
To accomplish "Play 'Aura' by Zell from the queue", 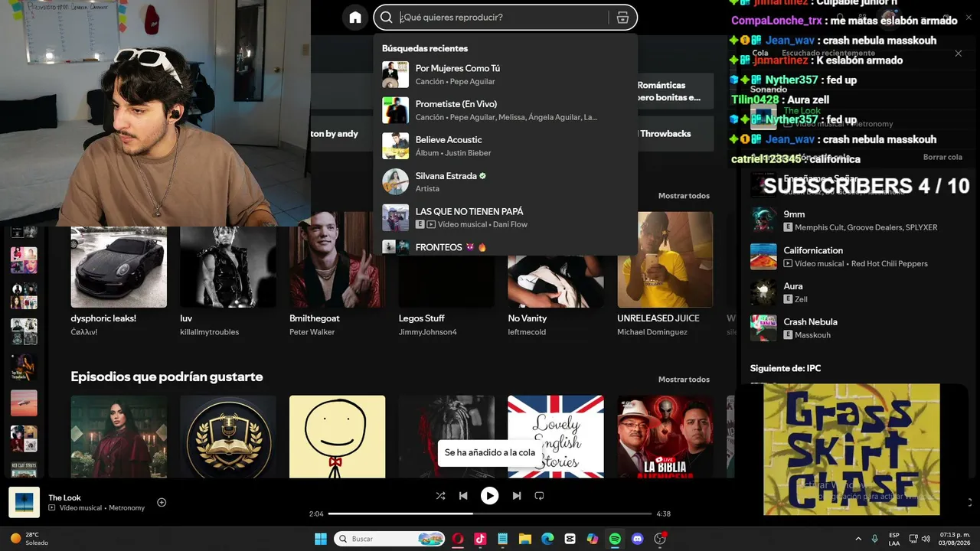I will tap(856, 292).
